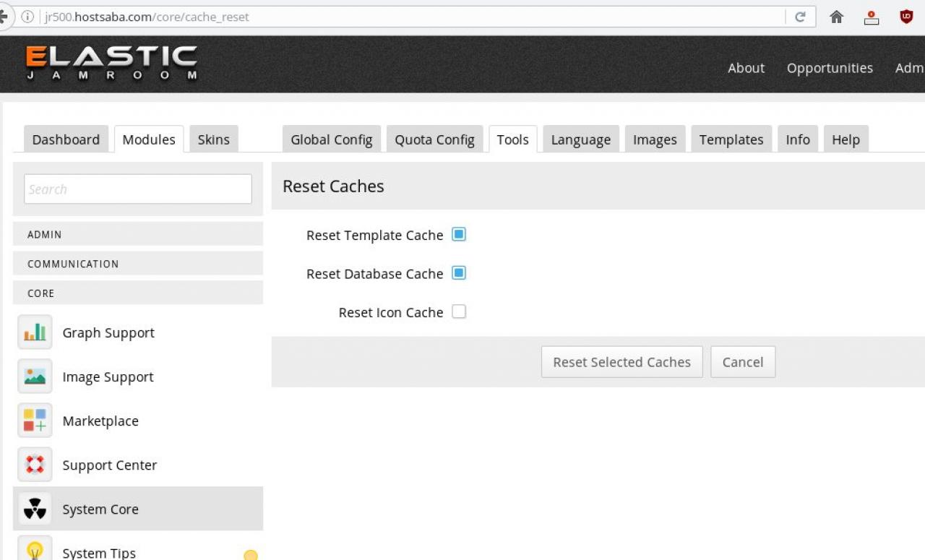
Task: Open the Templates tab
Action: 731,139
